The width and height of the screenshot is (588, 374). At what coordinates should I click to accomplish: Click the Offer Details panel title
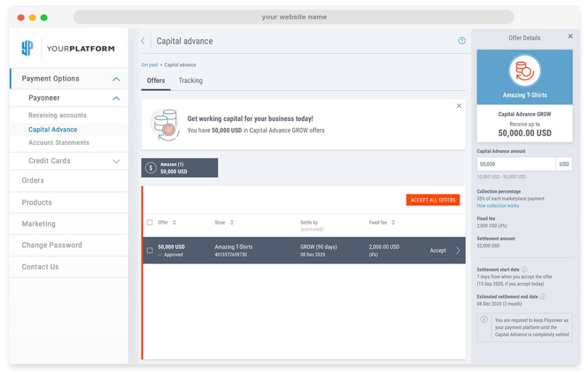click(x=524, y=38)
